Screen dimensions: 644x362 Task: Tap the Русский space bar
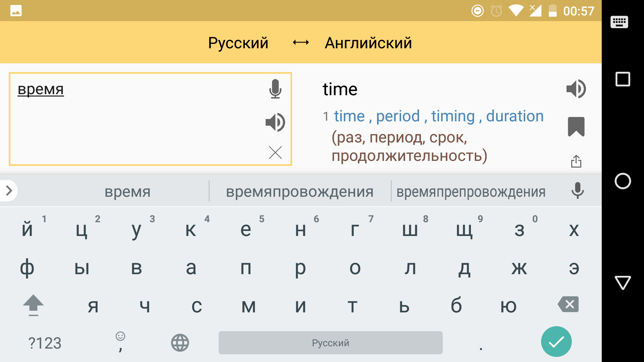pos(330,343)
